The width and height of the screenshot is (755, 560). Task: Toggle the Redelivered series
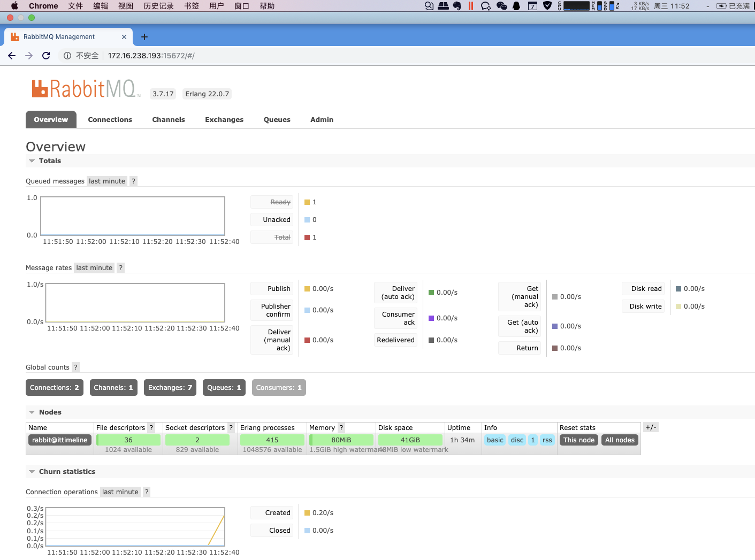coord(396,340)
